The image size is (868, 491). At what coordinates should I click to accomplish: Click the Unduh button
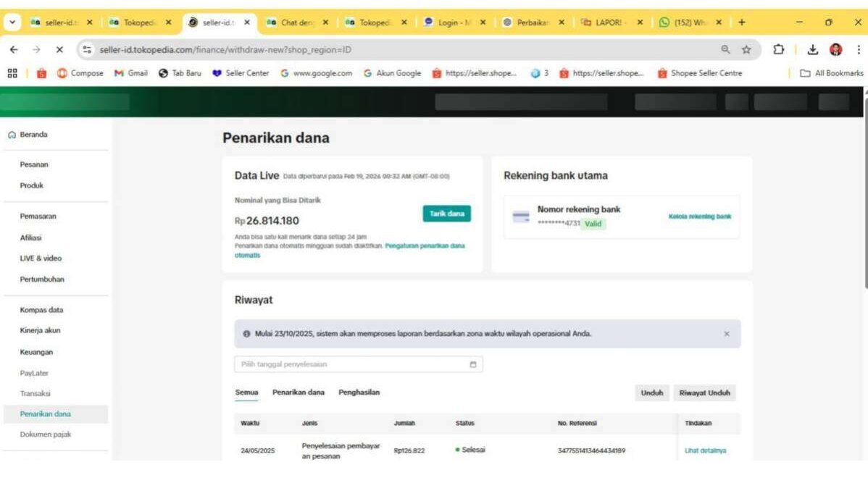[x=651, y=393]
